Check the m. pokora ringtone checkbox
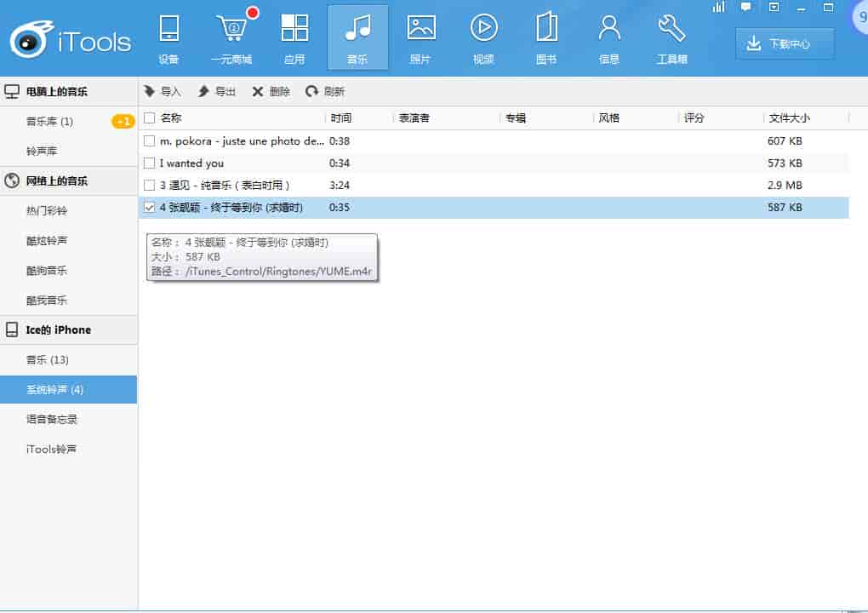The width and height of the screenshot is (868, 613). point(150,141)
